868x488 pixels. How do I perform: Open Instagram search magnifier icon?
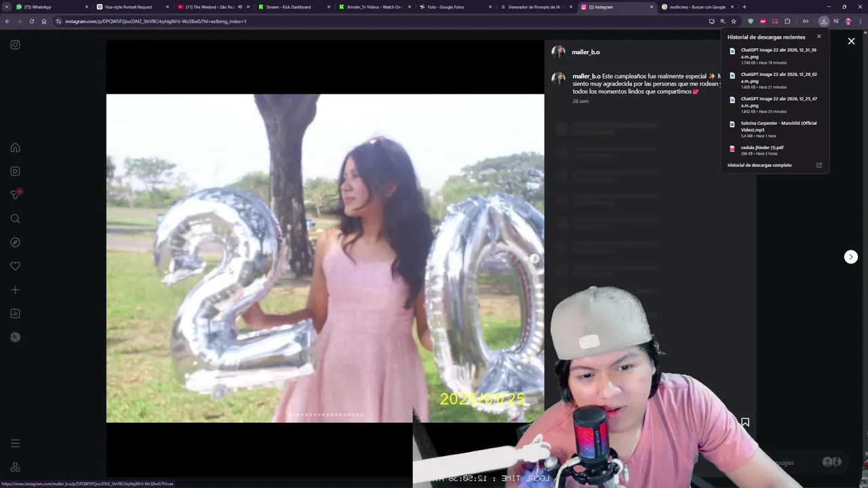click(15, 219)
